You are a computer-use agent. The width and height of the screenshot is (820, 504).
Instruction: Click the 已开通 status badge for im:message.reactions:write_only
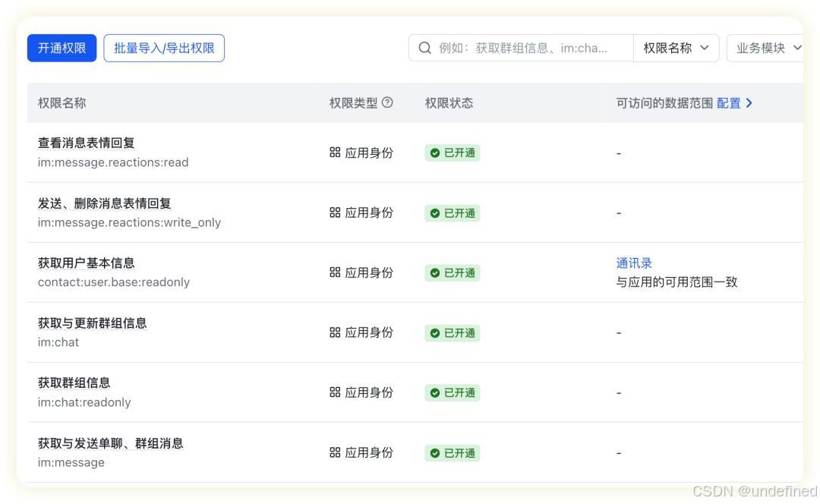pyautogui.click(x=452, y=213)
